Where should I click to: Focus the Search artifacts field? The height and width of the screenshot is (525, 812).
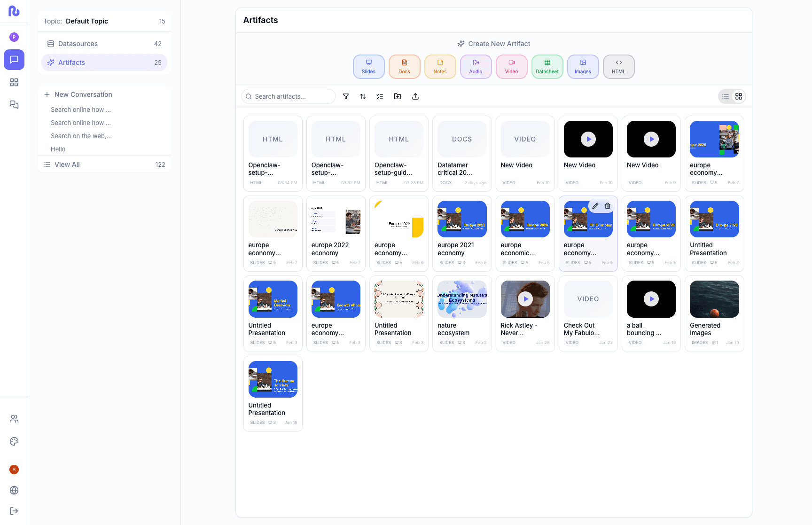[291, 96]
